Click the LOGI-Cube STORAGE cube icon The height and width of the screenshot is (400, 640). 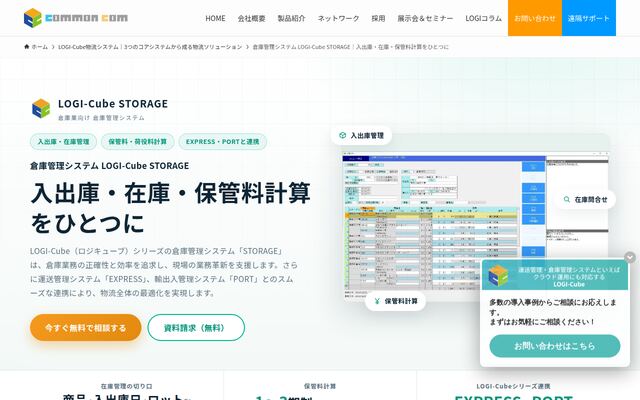point(41,109)
